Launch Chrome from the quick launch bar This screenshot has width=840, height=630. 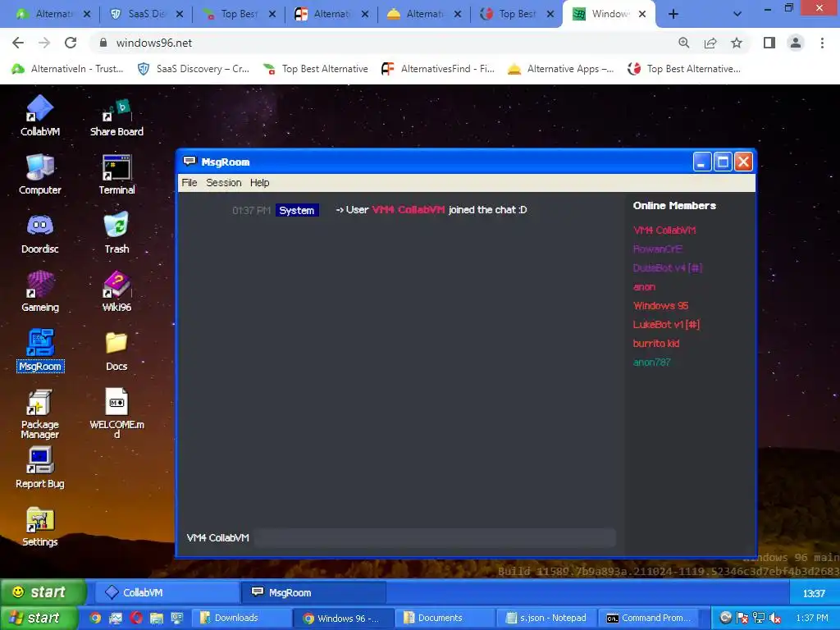pyautogui.click(x=95, y=618)
